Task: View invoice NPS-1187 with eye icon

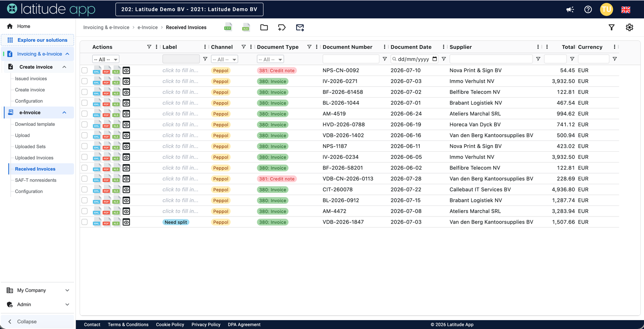Action: pos(126,146)
